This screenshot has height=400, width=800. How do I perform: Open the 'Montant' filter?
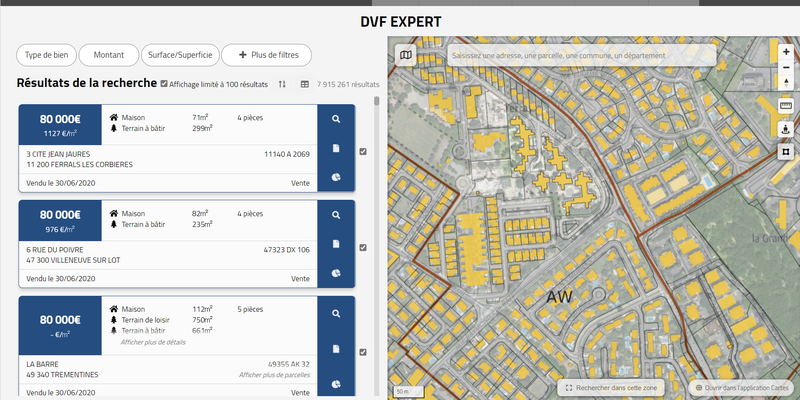(109, 55)
